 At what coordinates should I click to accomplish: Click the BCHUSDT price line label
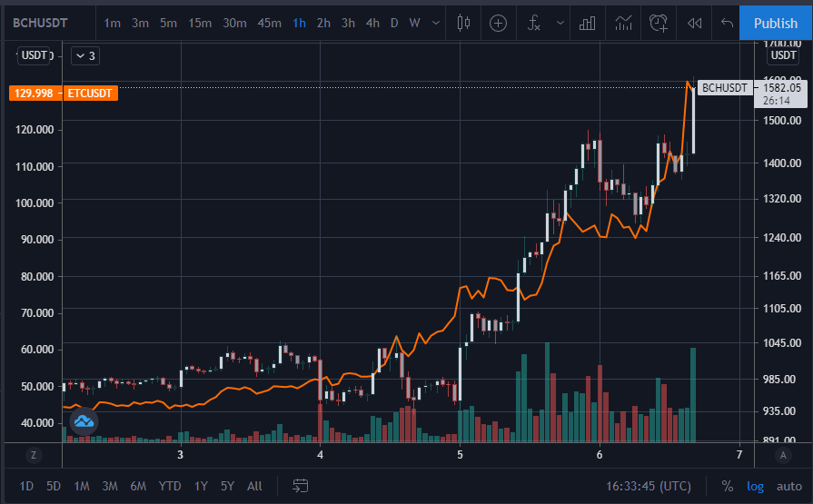click(x=724, y=87)
